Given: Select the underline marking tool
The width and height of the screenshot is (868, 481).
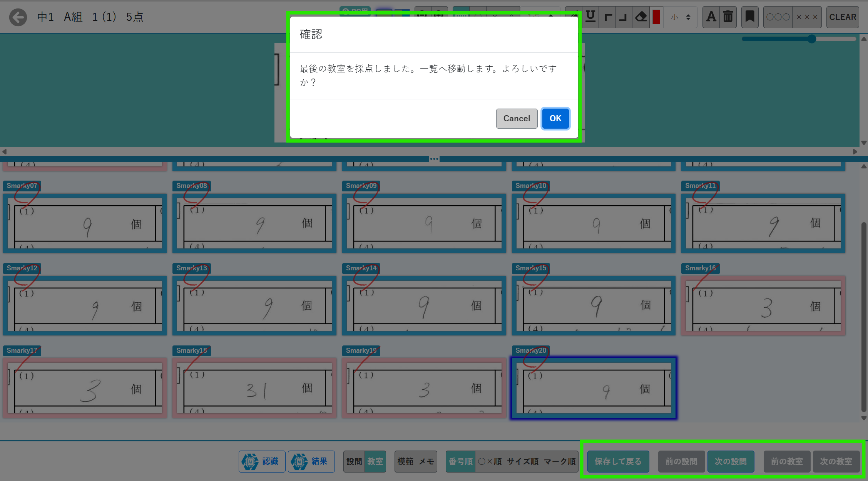Looking at the screenshot, I should click(590, 17).
